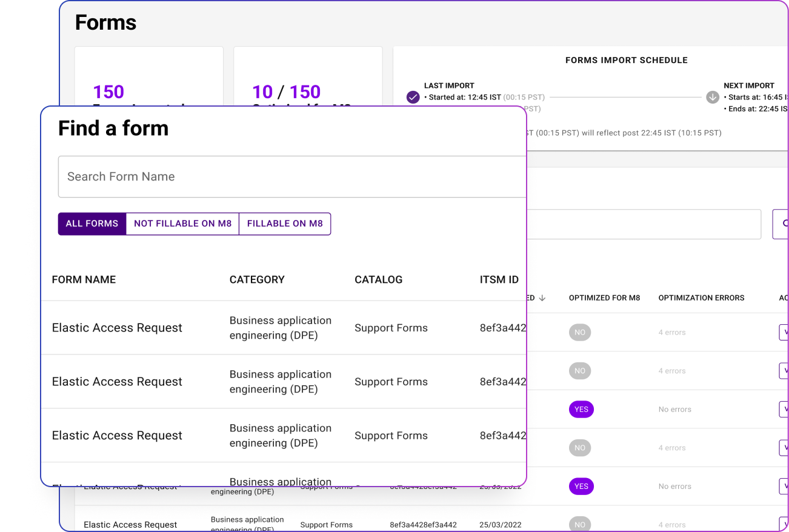Viewport: 789px width, 532px height.
Task: Switch to NOT FILLABLE ON M8 tab
Action: pyautogui.click(x=182, y=224)
